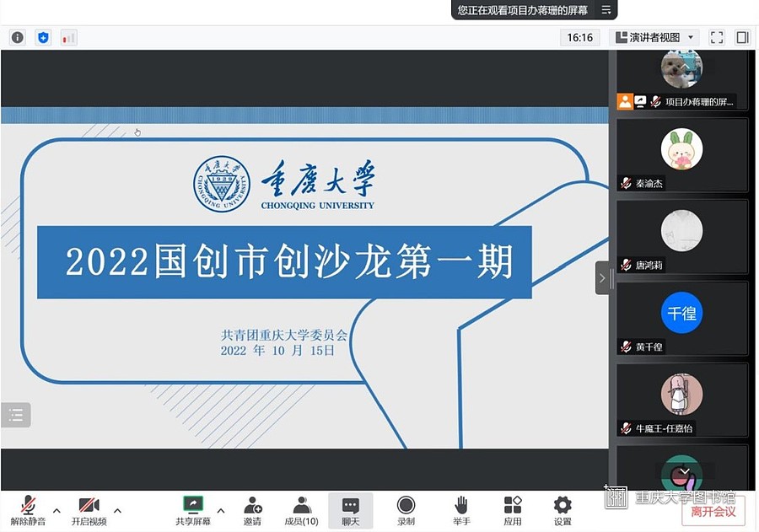Check the network signal strength icon
This screenshot has width=759, height=532.
click(69, 38)
